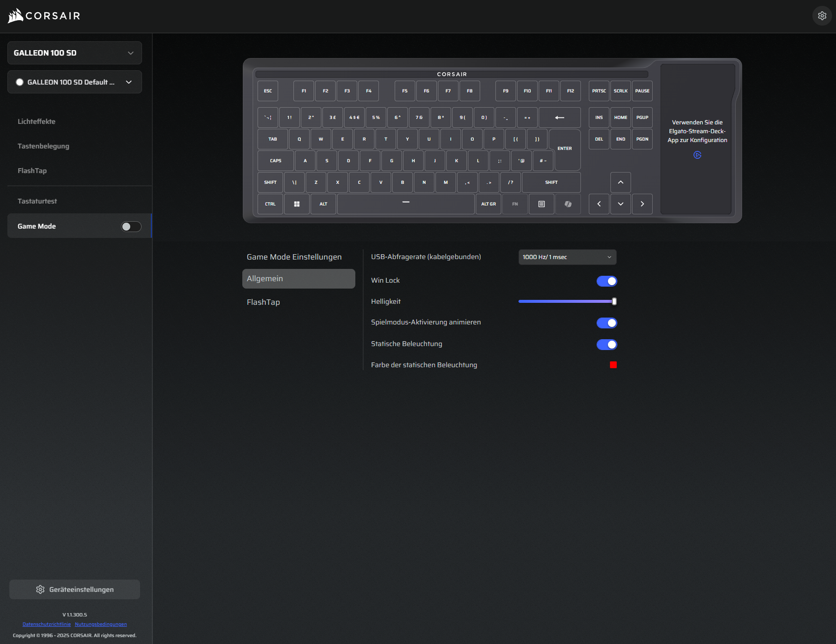Click the Windows logo key on keyboard

coord(297,204)
